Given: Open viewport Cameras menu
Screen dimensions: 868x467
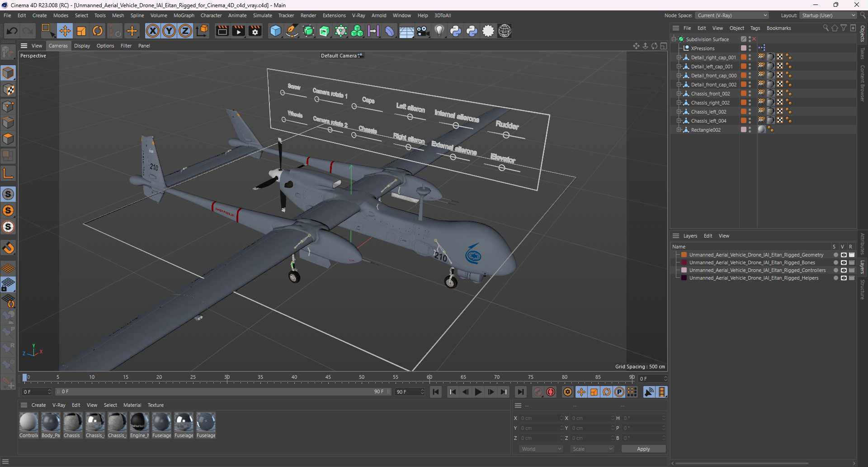Looking at the screenshot, I should click(58, 46).
